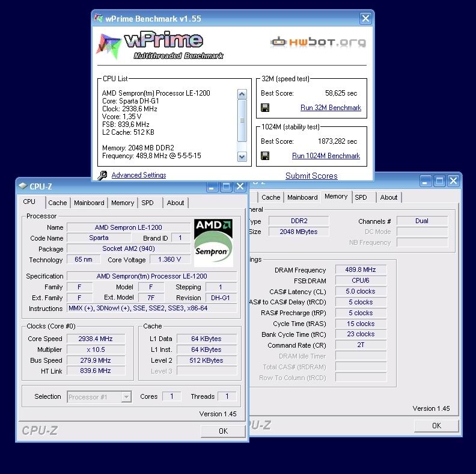Viewport: 476px width, 474px height.
Task: Click the Core Speed value 2938.4 MHz
Action: tap(96, 339)
